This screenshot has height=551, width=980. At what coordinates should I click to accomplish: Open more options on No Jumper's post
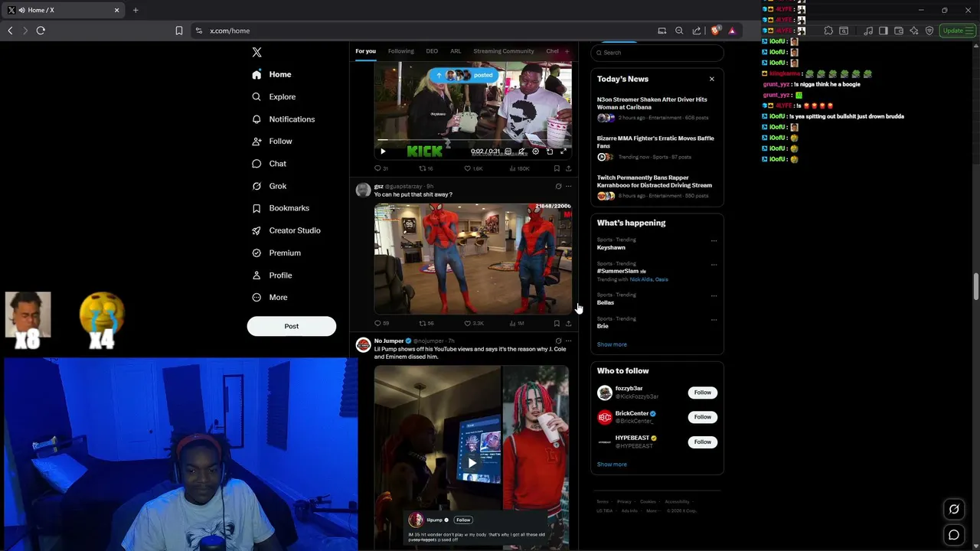568,341
